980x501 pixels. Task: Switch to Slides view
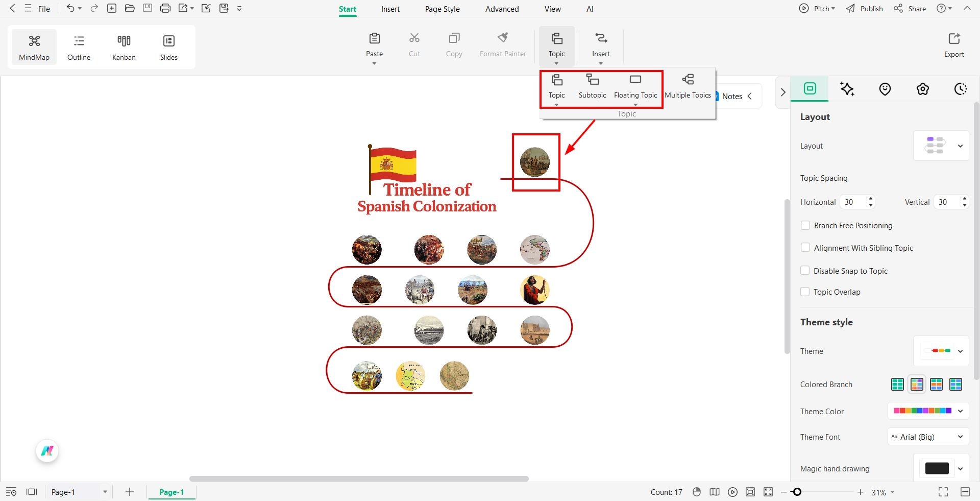[169, 47]
